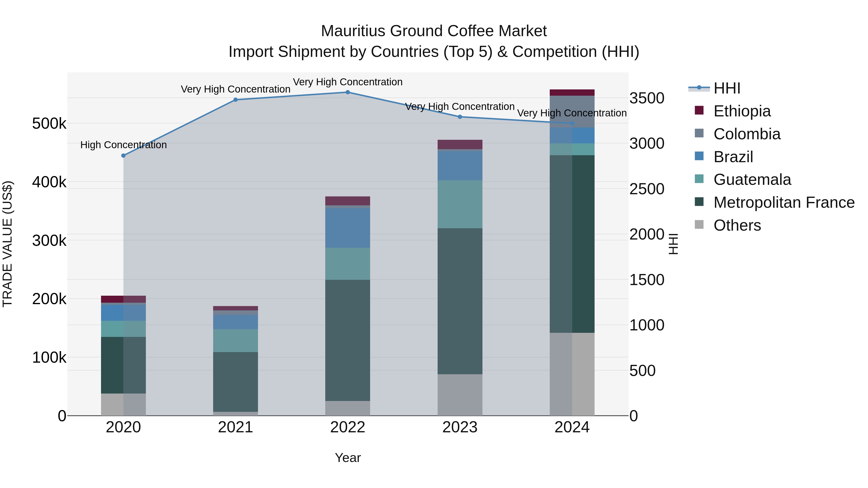Select the 2021 HHI data point
The height and width of the screenshot is (488, 868).
(x=236, y=100)
